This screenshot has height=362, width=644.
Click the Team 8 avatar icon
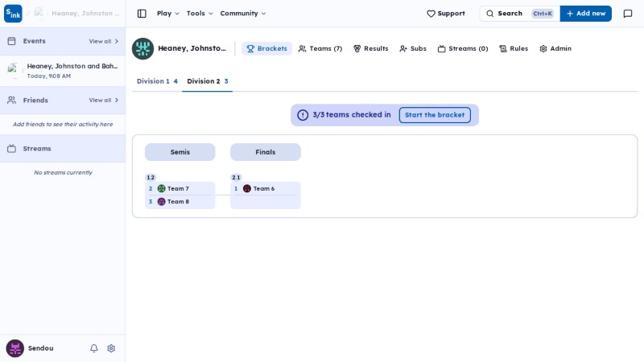pos(162,202)
